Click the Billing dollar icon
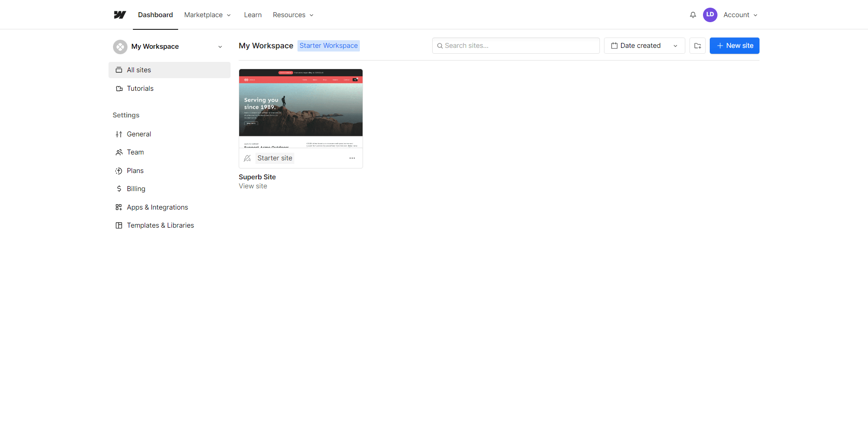Image resolution: width=868 pixels, height=421 pixels. 119,189
